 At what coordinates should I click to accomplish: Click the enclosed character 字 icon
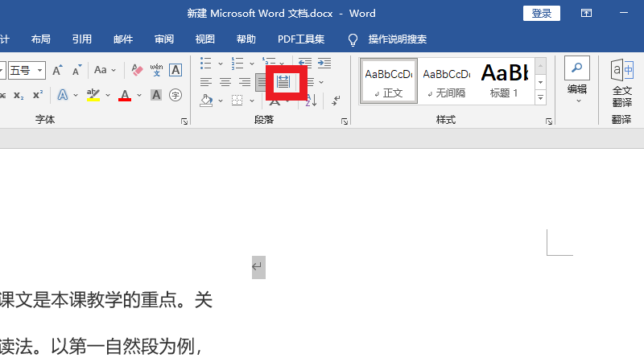[175, 96]
